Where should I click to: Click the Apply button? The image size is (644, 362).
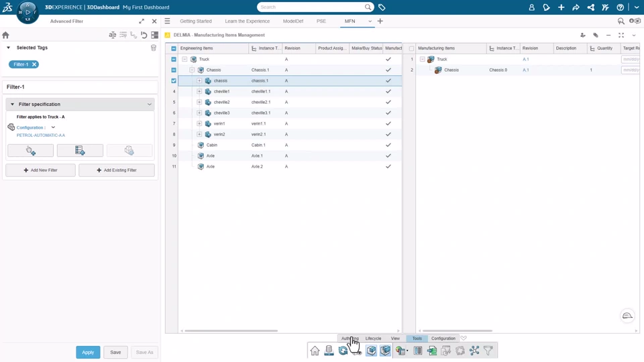coord(88,352)
